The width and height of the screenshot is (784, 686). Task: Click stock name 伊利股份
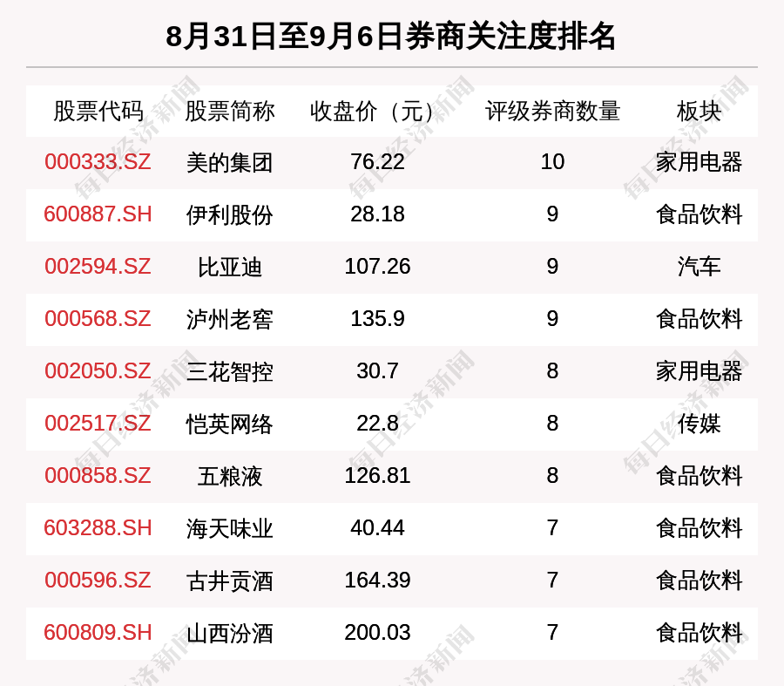(x=229, y=215)
